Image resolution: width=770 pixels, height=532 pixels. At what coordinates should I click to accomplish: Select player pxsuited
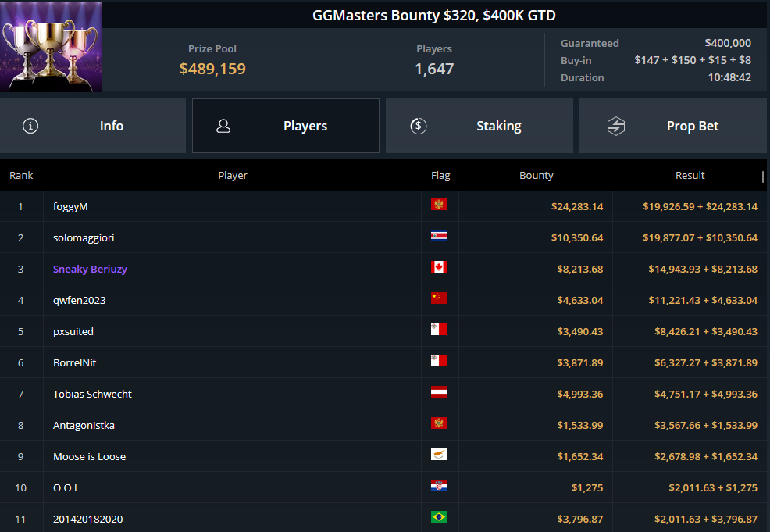[73, 331]
